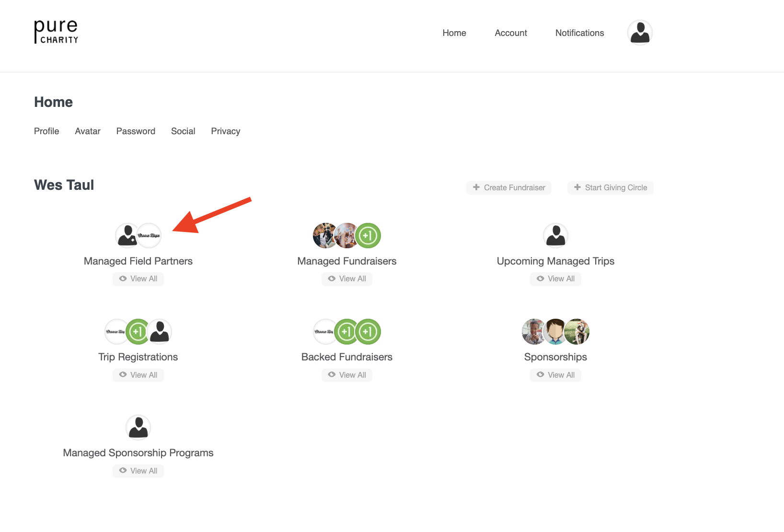Open the Home navigation item
This screenshot has width=784, height=532.
click(x=454, y=33)
